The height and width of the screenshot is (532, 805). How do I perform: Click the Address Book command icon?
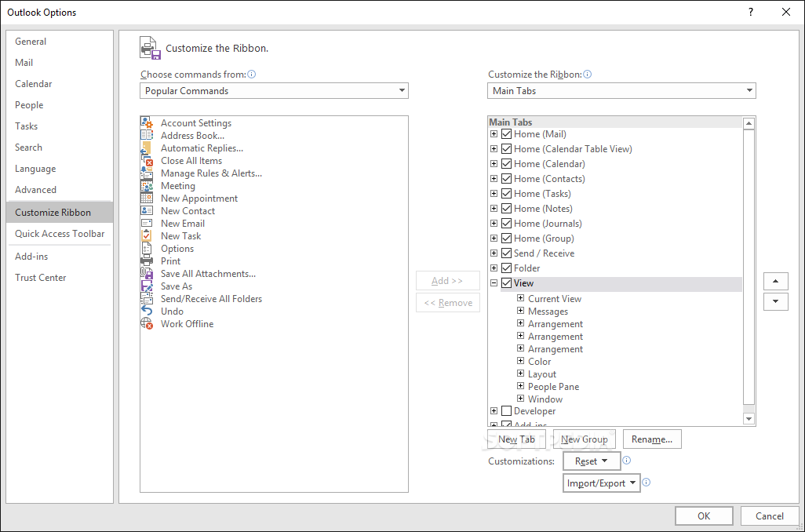[x=147, y=136]
